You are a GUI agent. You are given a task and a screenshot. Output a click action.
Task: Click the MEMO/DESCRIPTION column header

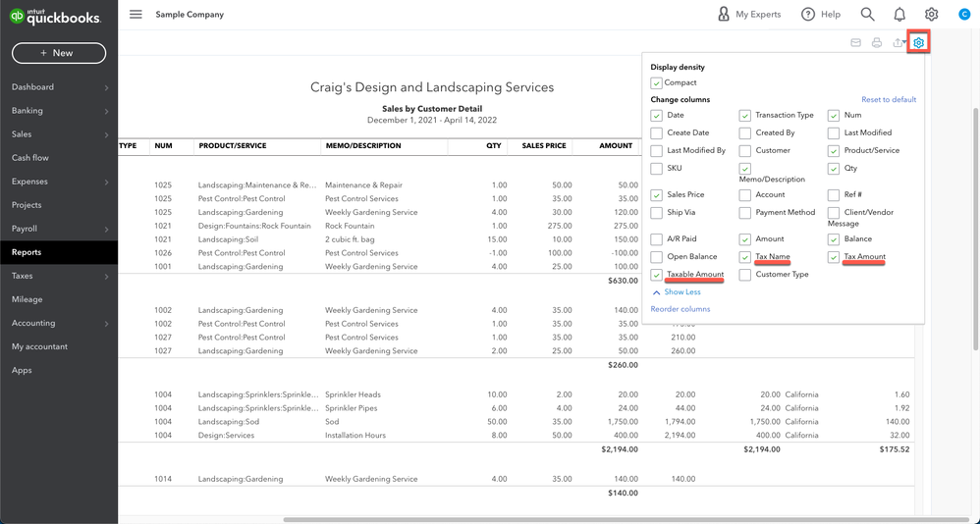(x=363, y=145)
